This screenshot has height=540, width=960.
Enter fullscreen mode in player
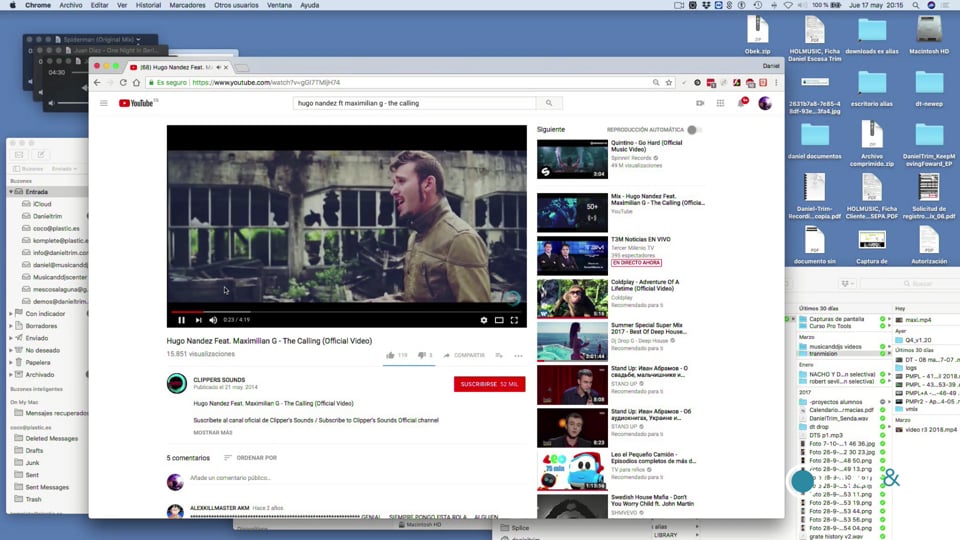click(514, 320)
